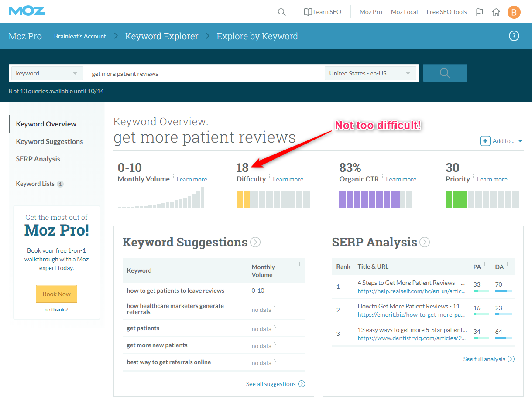Open Keyword Lists in sidebar

pyautogui.click(x=40, y=184)
